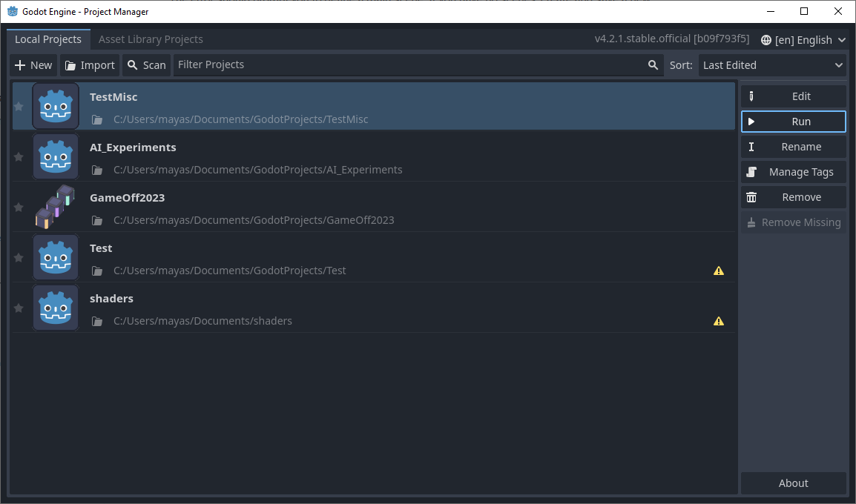Select the AI_Experiments Godot logo thumbnail

point(56,157)
